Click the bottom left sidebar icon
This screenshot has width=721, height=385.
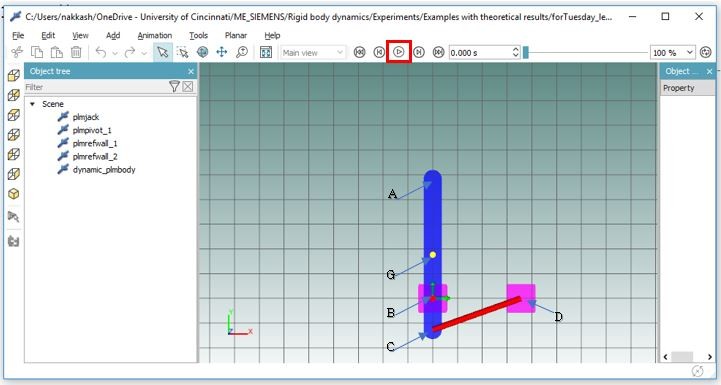[x=14, y=241]
